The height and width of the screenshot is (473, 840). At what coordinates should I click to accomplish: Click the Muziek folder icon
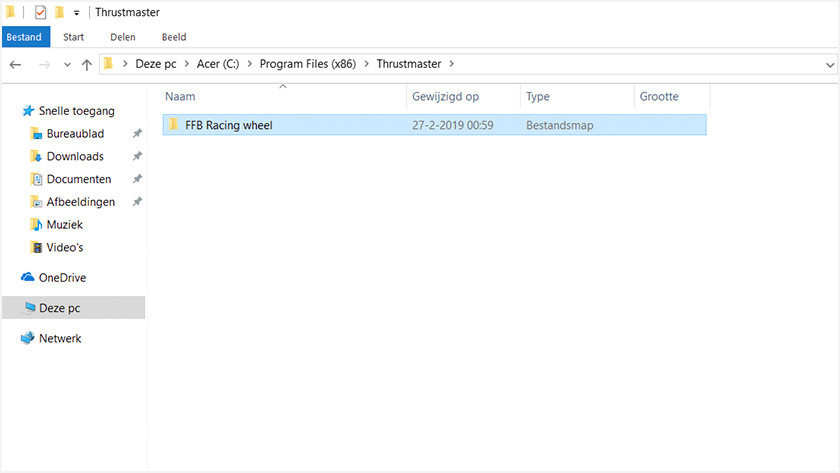coord(36,225)
